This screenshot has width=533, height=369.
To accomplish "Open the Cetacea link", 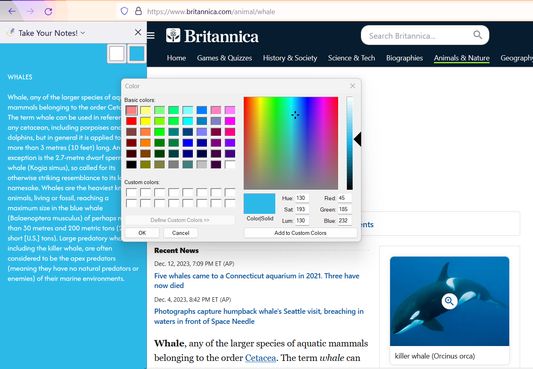I will click(260, 358).
